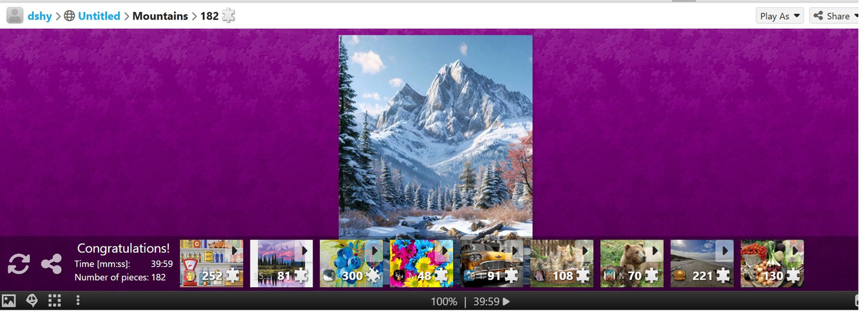This screenshot has height=315, width=868.
Task: Open the 300-piece blue flowers puzzle
Action: tap(351, 263)
